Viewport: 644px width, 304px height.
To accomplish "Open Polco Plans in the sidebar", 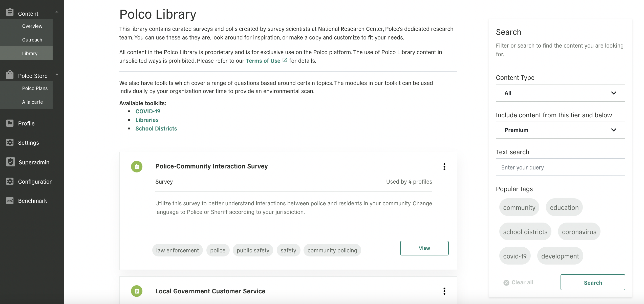I will (x=35, y=88).
